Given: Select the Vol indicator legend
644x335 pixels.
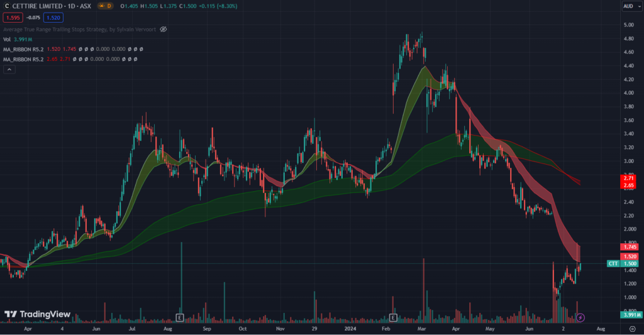Looking at the screenshot, I should 7,39.
